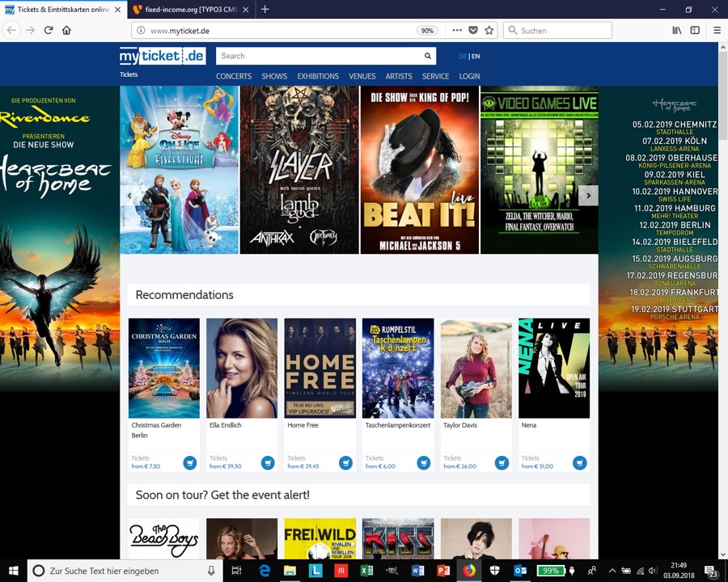Open the SERVICE menu

coord(435,76)
